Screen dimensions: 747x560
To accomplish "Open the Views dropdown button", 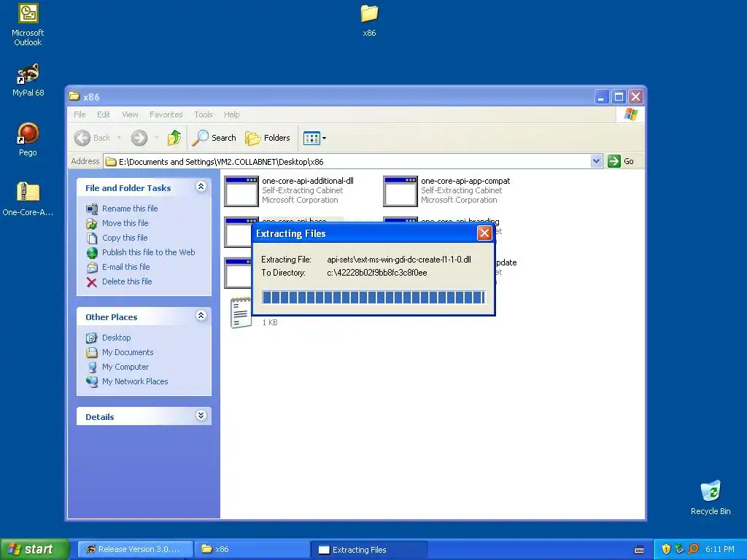I will [x=314, y=138].
